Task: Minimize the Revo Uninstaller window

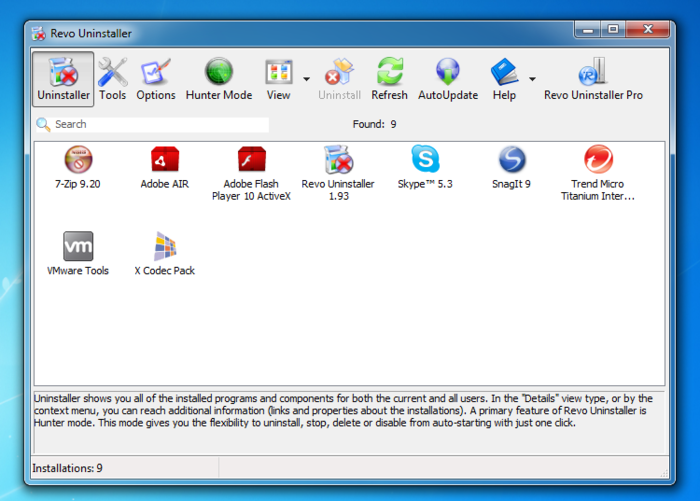Action: (x=588, y=30)
